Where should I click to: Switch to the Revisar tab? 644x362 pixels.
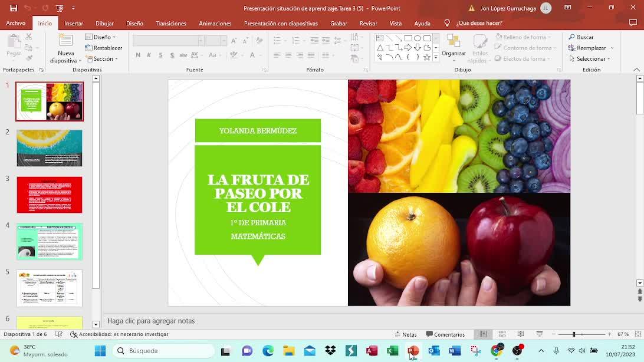click(368, 24)
